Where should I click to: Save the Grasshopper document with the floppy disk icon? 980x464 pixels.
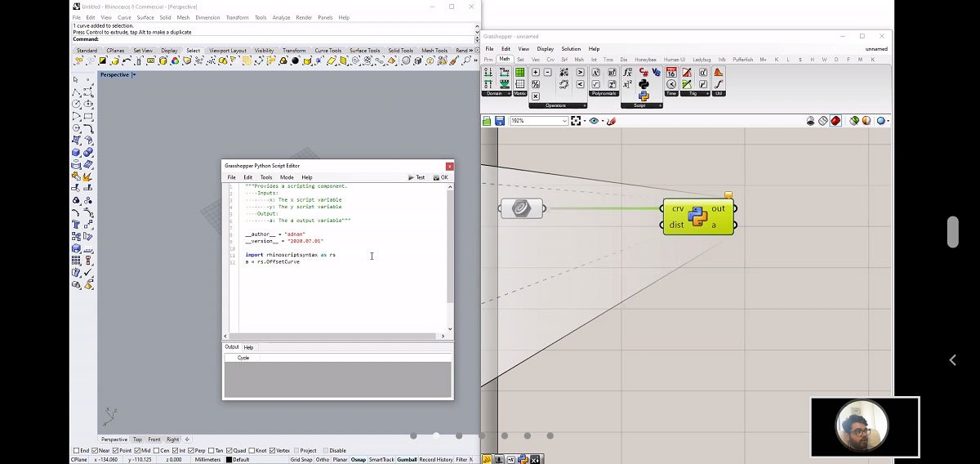click(x=499, y=121)
